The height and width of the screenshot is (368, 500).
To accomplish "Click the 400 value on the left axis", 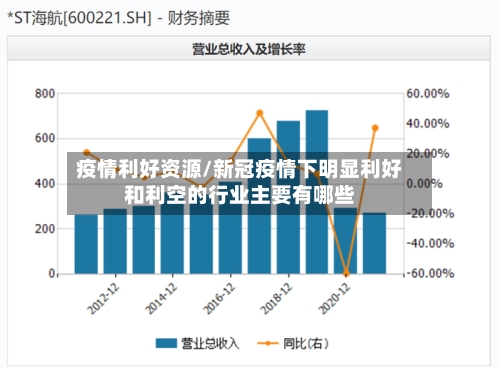I will coord(45,184).
